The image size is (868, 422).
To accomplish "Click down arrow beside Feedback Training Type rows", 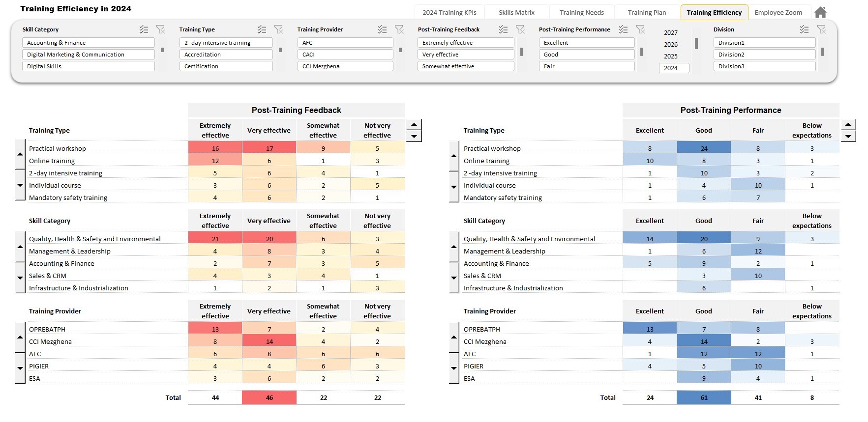I will point(20,185).
